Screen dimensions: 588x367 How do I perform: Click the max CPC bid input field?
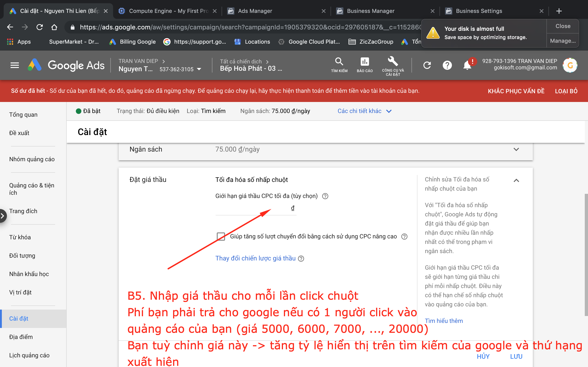coord(256,208)
